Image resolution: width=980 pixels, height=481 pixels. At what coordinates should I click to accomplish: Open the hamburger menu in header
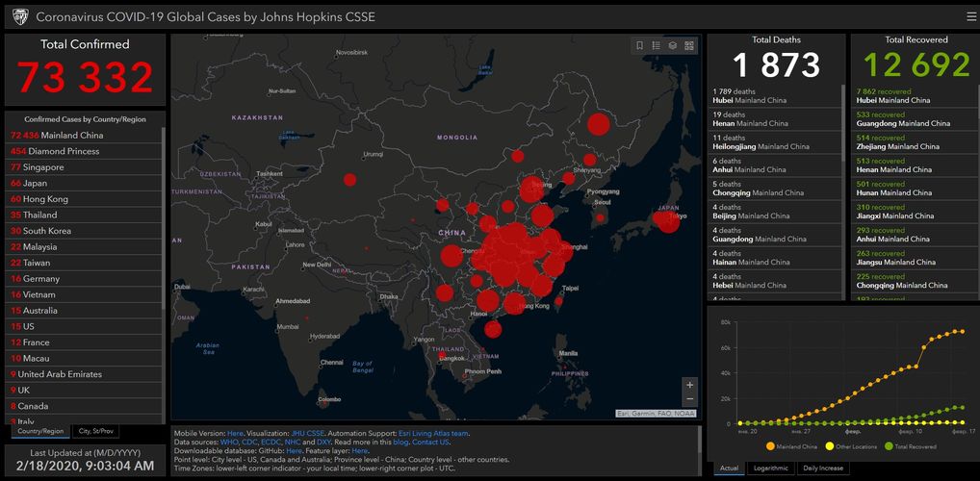[x=971, y=16]
